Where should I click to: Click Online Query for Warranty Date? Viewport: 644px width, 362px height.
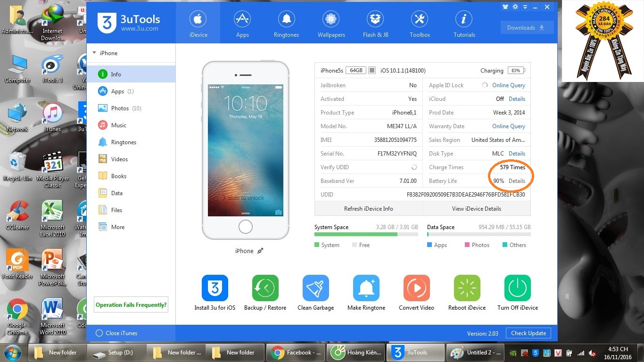509,126
